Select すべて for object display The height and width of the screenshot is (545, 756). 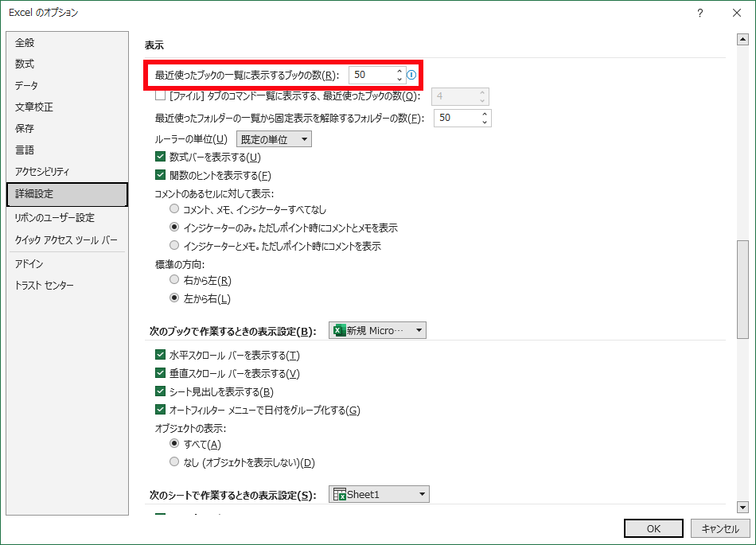[174, 443]
